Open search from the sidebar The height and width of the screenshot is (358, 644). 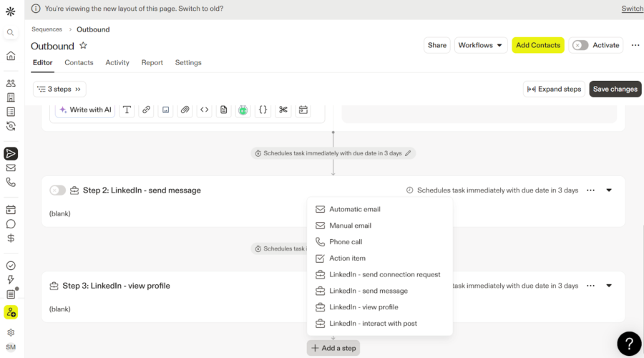[11, 32]
